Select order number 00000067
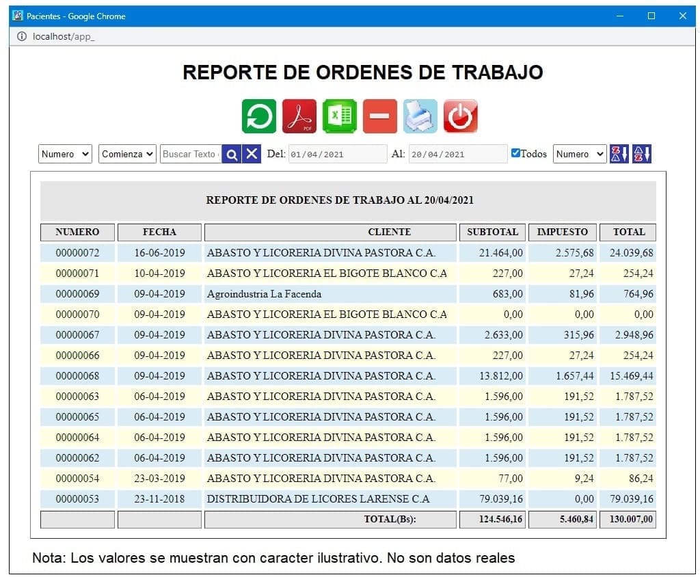 [77, 335]
